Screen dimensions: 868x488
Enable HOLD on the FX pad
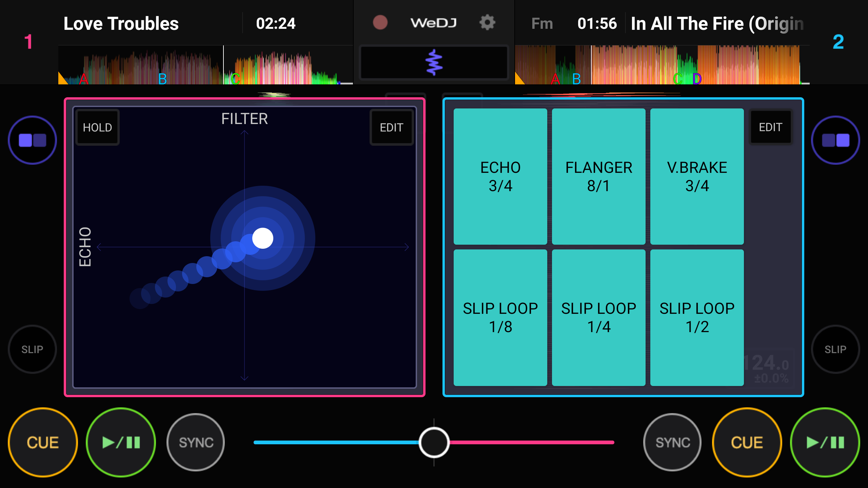click(98, 127)
